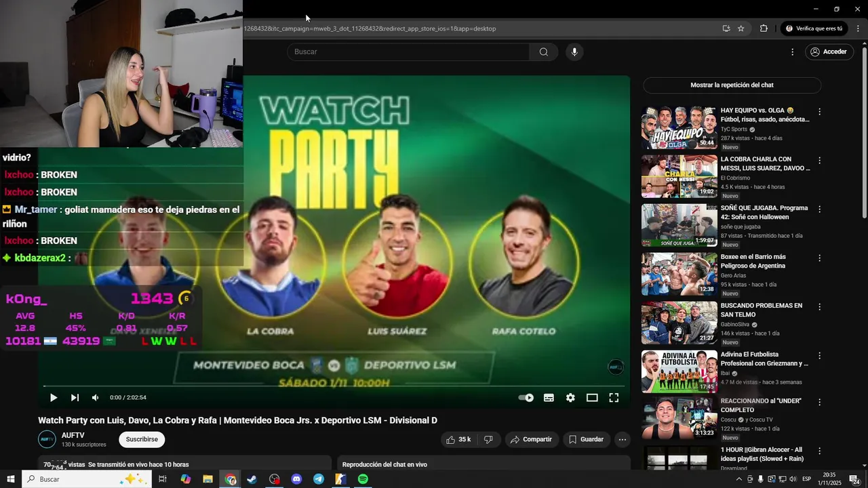This screenshot has height=488, width=868.
Task: Open options menu for HAY EQUIPO video
Action: coord(819,112)
